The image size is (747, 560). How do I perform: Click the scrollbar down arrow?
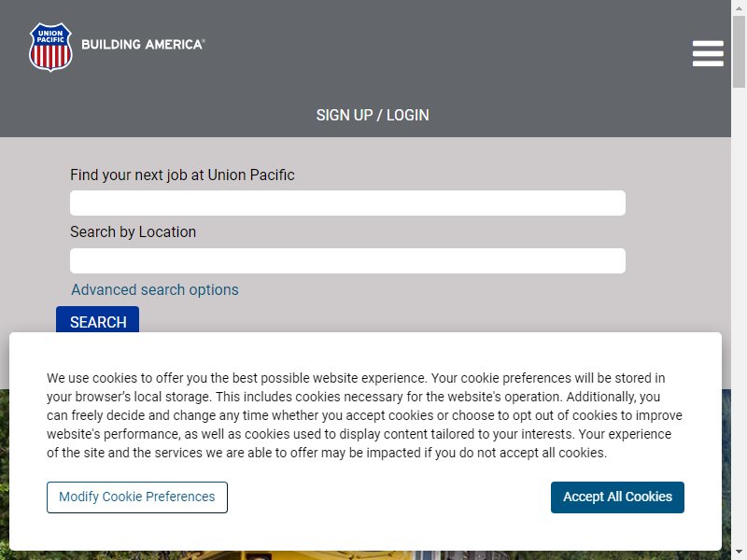739,553
